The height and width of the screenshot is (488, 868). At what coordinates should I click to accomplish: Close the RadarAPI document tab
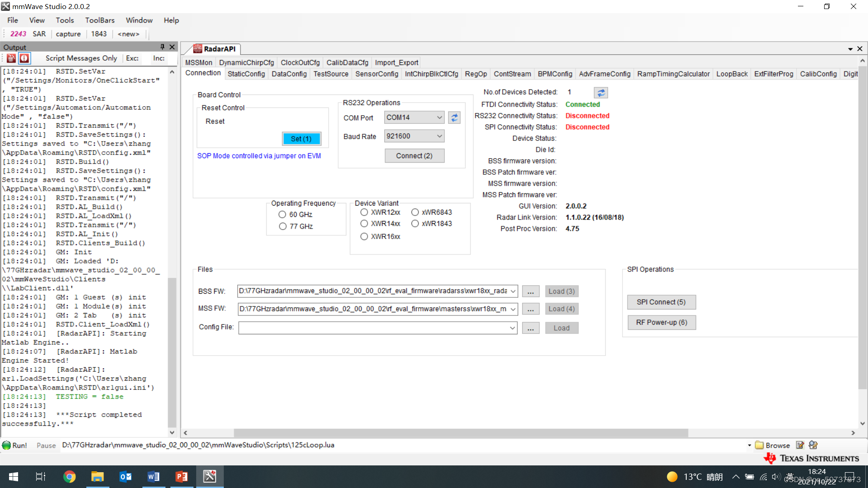point(860,49)
